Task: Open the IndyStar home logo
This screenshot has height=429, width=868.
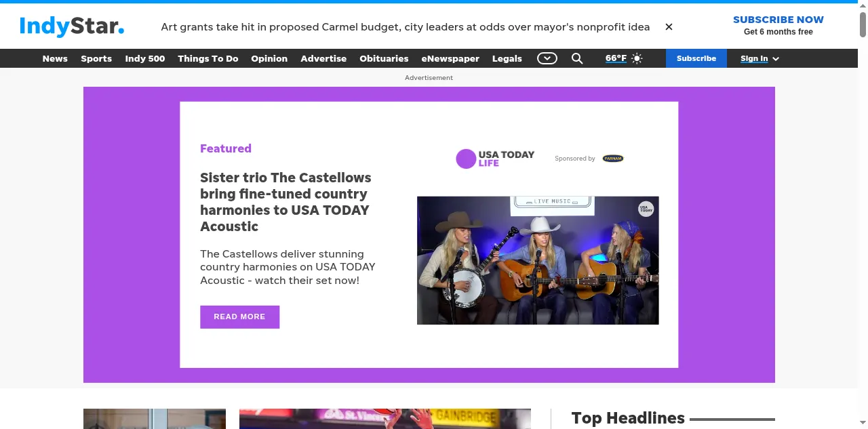Action: (x=72, y=26)
